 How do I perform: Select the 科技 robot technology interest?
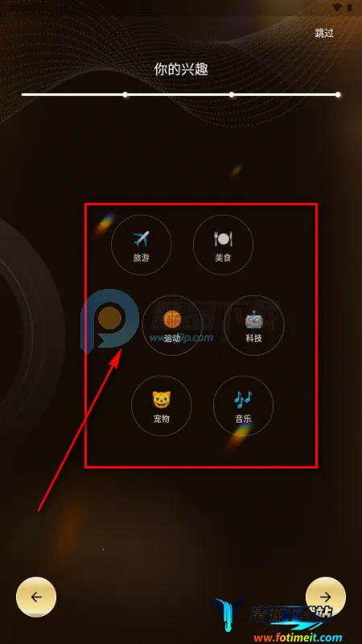click(x=254, y=325)
